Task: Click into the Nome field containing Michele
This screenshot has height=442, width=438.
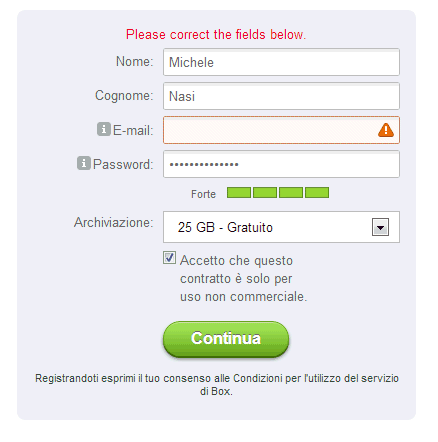Action: point(281,62)
